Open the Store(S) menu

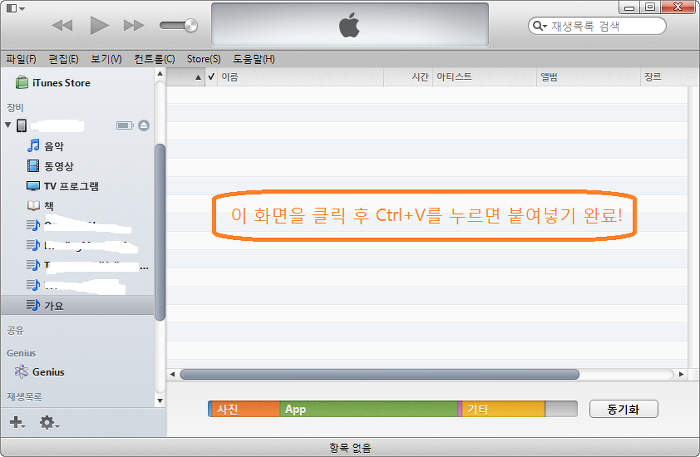point(204,59)
